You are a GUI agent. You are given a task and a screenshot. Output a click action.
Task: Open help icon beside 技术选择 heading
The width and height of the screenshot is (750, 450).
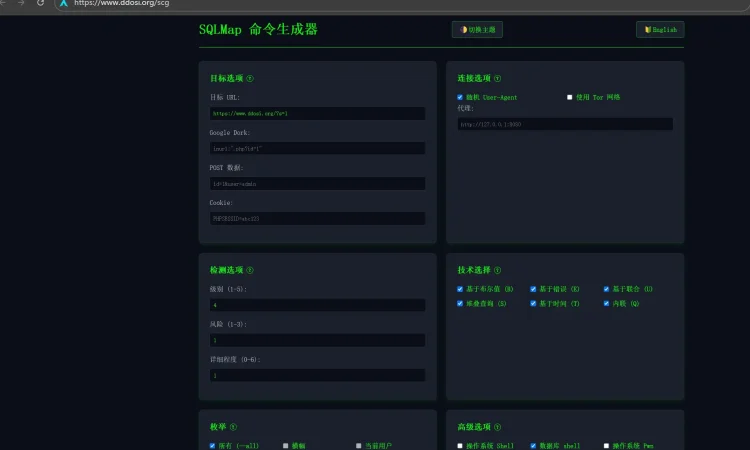(x=497, y=270)
